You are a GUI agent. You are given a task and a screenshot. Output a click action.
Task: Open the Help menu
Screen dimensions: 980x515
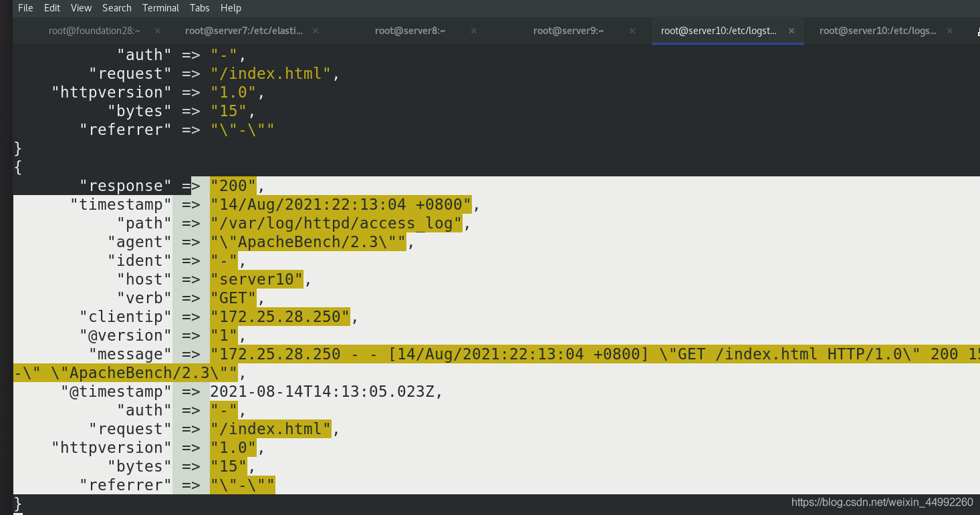tap(231, 8)
